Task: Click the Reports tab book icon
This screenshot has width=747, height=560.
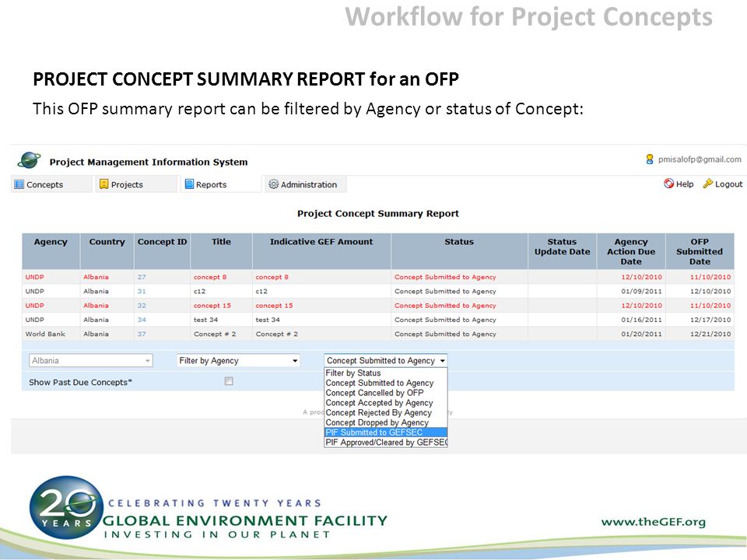Action: [189, 184]
